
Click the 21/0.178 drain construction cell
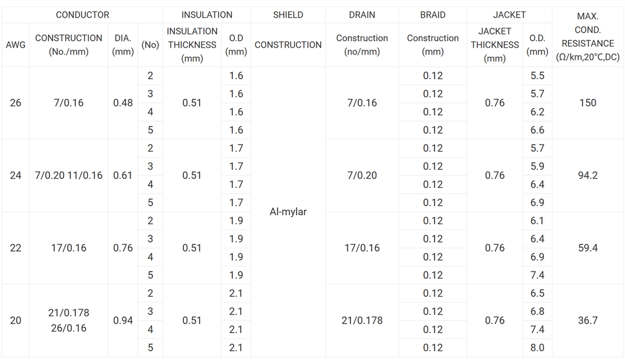(362, 320)
